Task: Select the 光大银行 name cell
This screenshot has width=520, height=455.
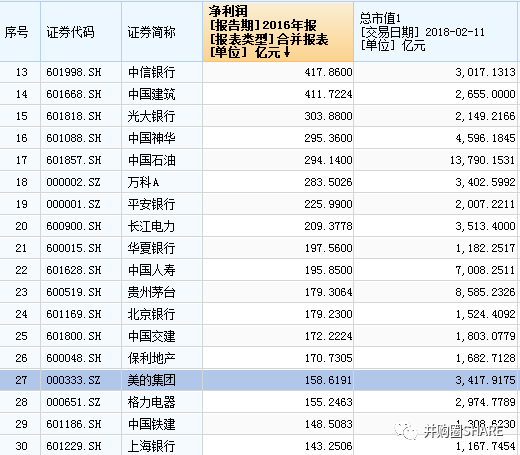Action: point(162,116)
